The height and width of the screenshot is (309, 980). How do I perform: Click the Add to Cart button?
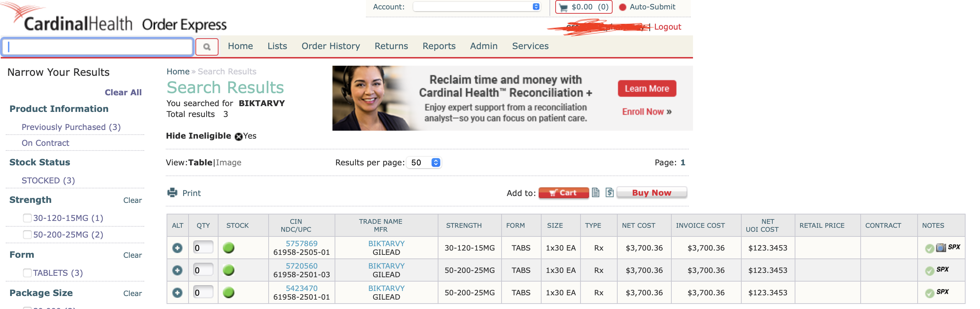(x=564, y=193)
